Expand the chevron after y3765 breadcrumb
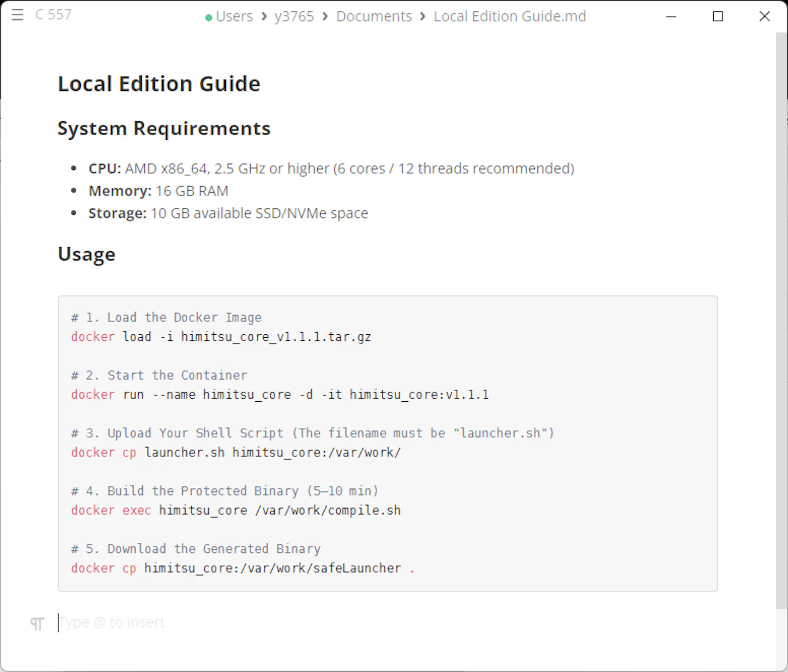The image size is (788, 672). click(x=325, y=17)
